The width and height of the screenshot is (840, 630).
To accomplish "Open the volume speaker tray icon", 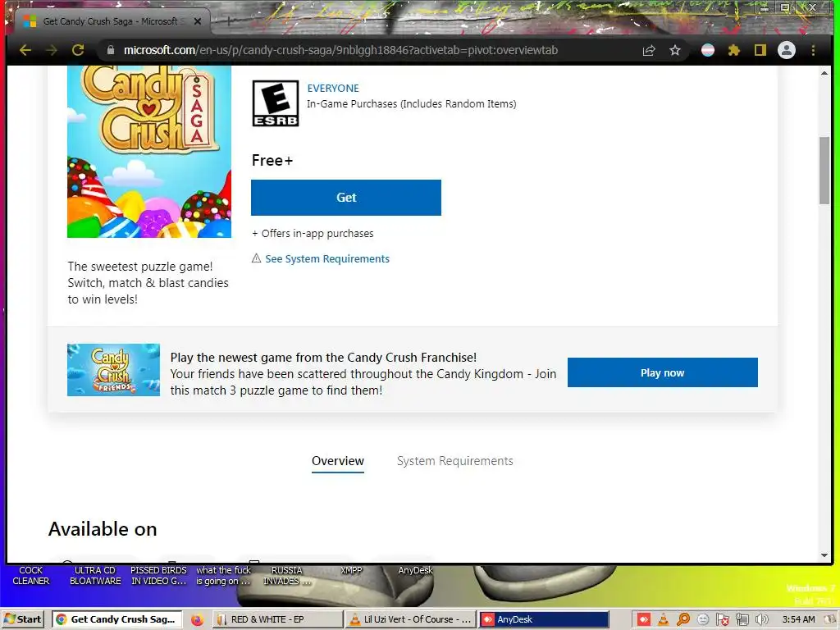I will pyautogui.click(x=761, y=620).
